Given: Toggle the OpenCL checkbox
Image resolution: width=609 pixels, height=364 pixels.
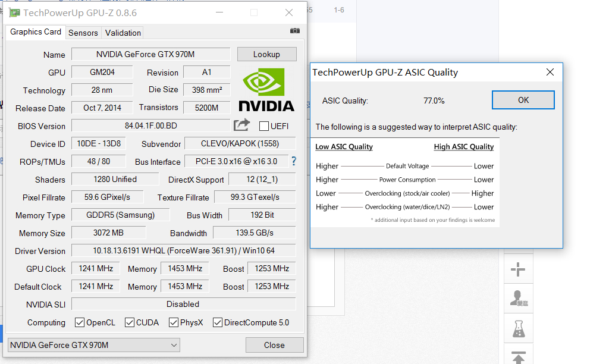Looking at the screenshot, I should coord(80,322).
